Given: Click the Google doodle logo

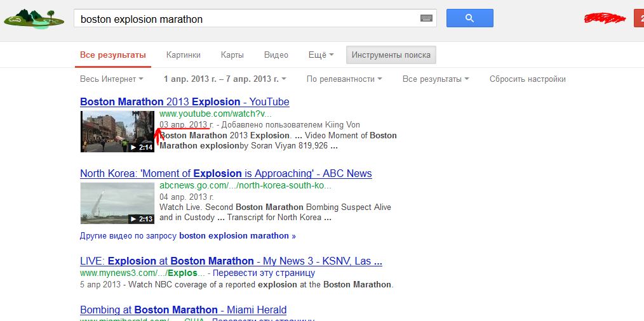Looking at the screenshot, I should pyautogui.click(x=34, y=19).
